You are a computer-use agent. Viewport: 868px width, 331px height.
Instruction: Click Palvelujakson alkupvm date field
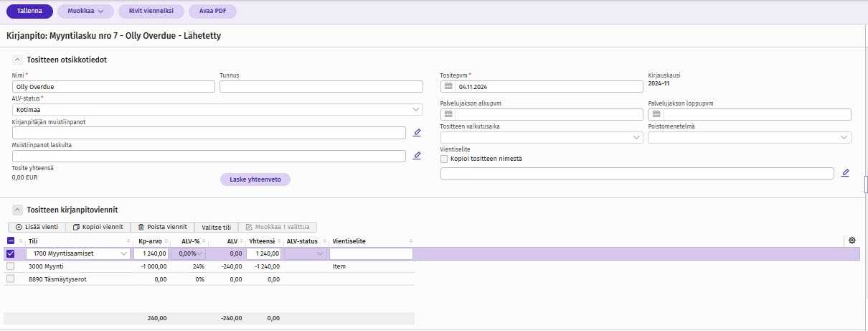(x=549, y=114)
